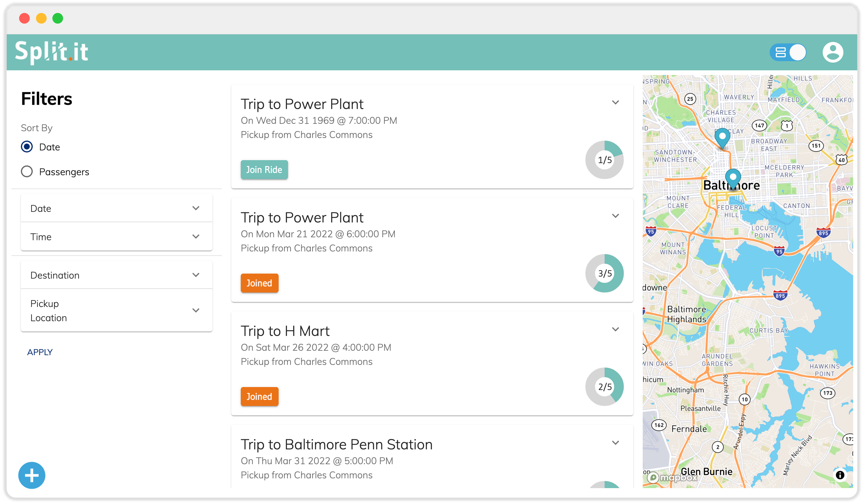Click the Trip to Baltimore Penn Station title

336,444
